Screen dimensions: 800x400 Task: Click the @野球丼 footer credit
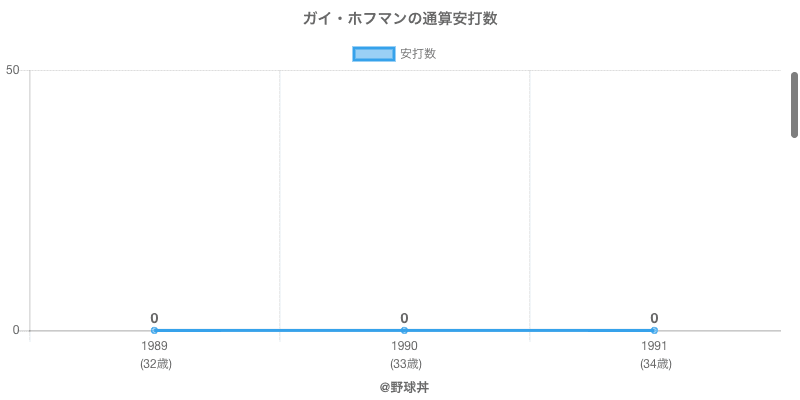coord(404,386)
